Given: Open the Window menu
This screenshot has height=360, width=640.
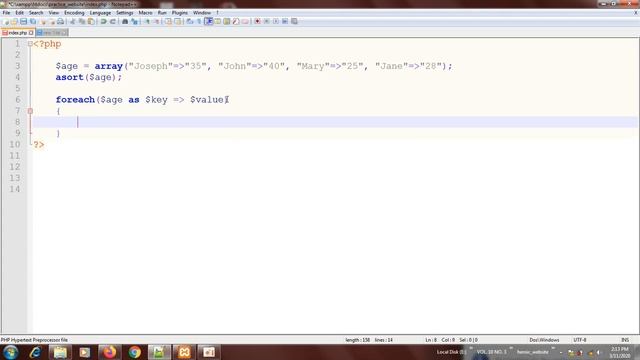Looking at the screenshot, I should click(202, 13).
